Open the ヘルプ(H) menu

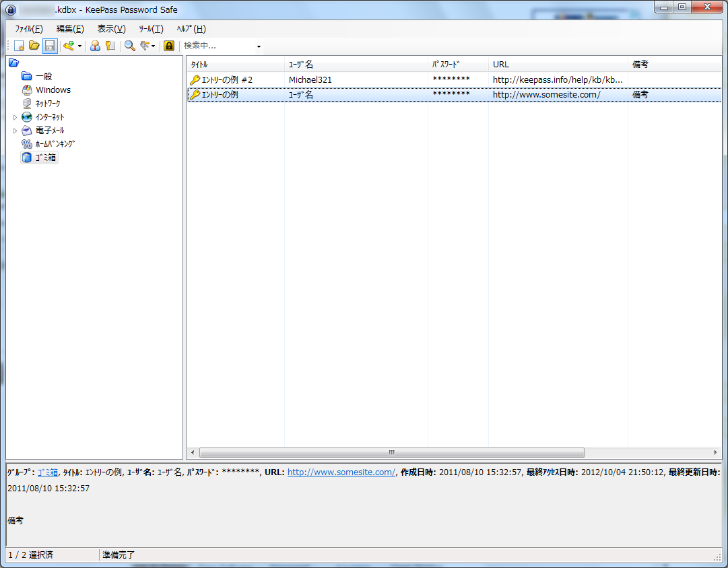point(191,29)
